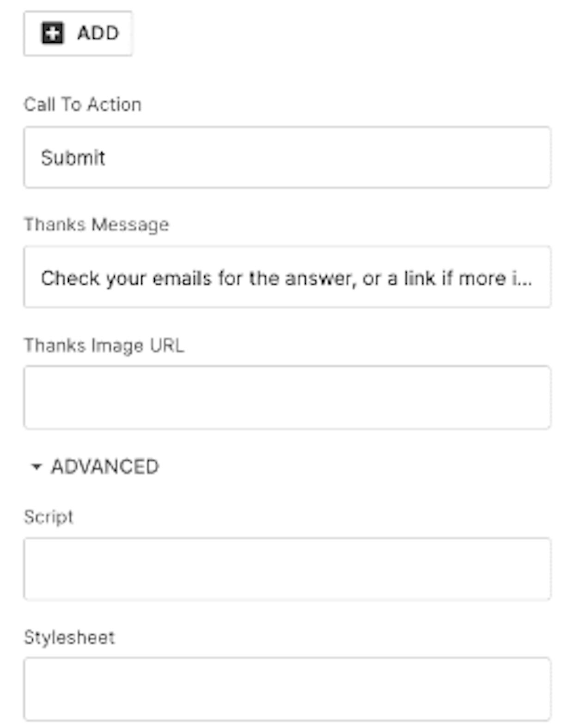This screenshot has width=573, height=728.
Task: Click the Script field label
Action: 49,517
